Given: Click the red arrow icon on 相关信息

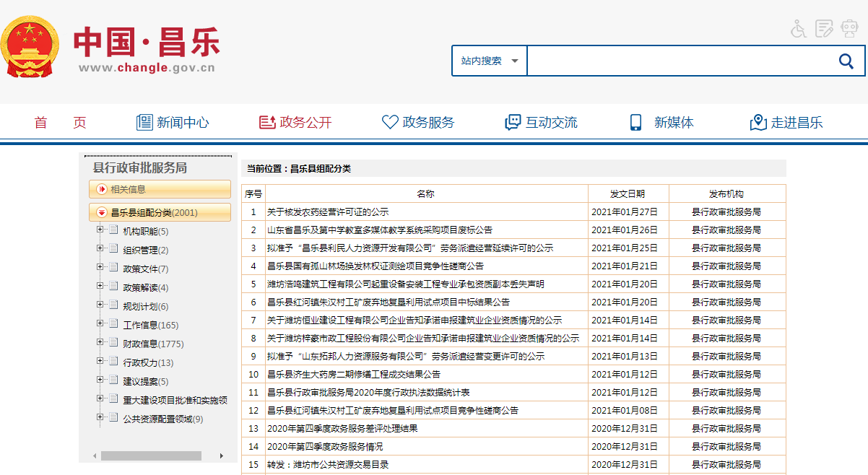Looking at the screenshot, I should click(x=101, y=189).
